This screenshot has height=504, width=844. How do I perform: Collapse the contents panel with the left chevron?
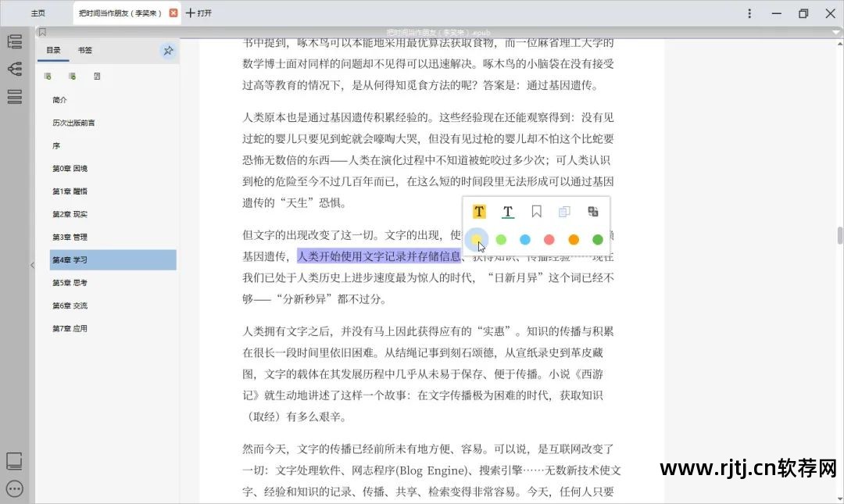pyautogui.click(x=33, y=264)
